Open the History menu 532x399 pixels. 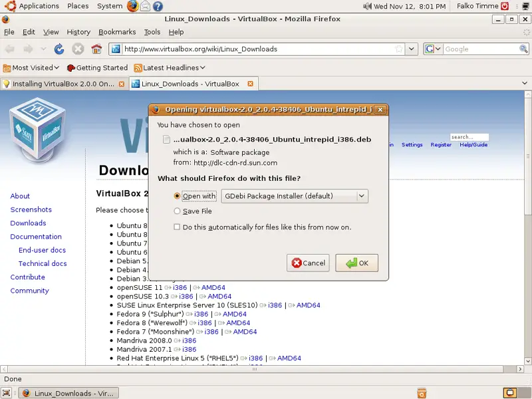78,32
